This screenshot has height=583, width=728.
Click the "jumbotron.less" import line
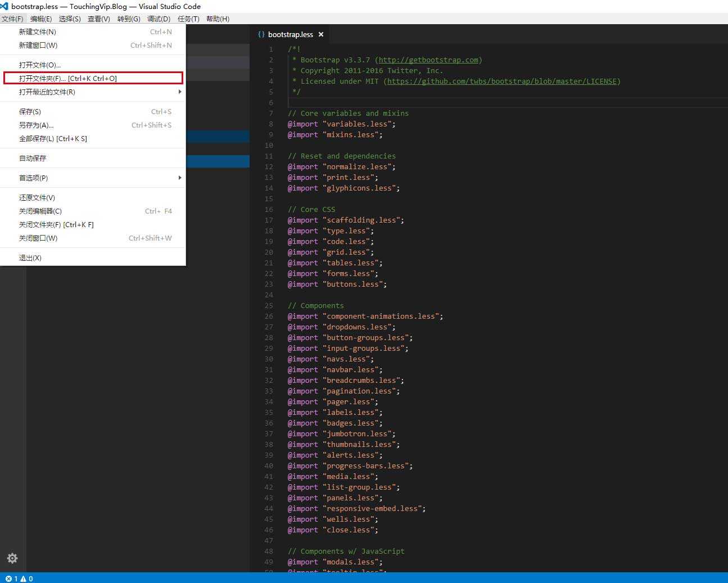click(x=342, y=434)
